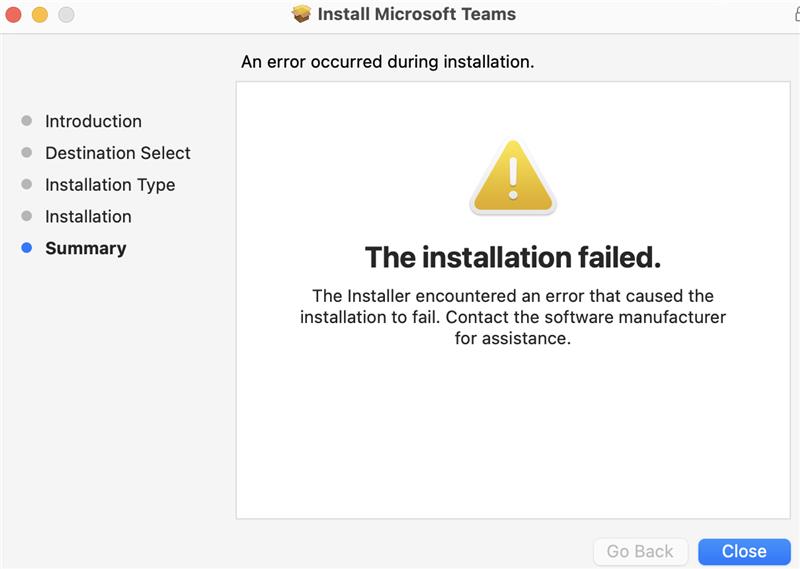The height and width of the screenshot is (569, 800).
Task: Click the installer package icon in title bar
Action: coord(301,14)
